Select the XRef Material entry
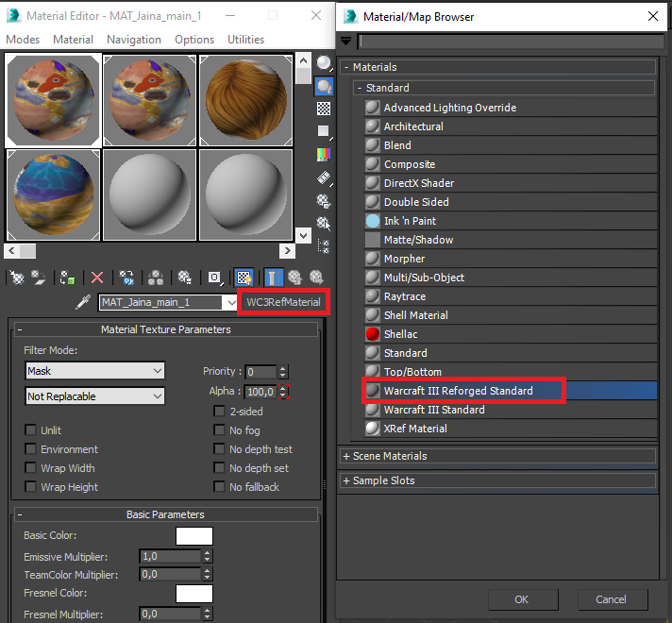The width and height of the screenshot is (672, 623). [511, 429]
